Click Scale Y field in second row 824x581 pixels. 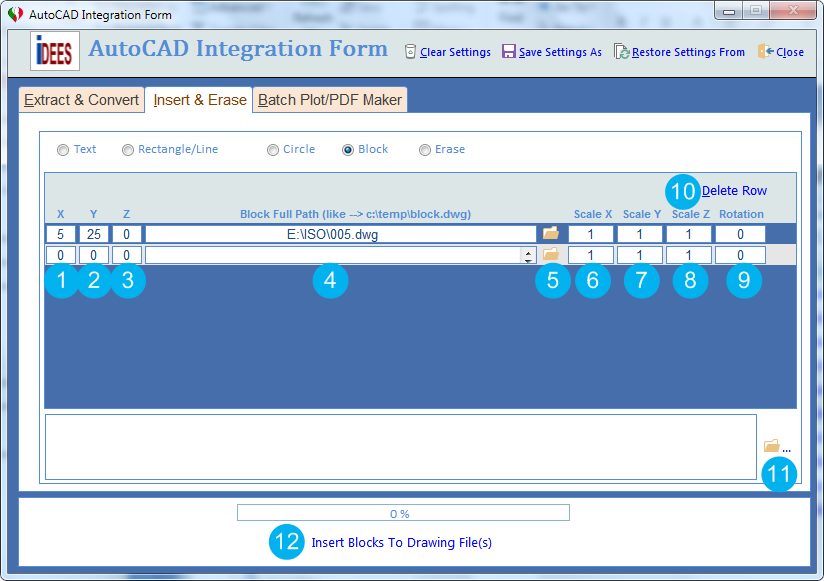pos(640,255)
